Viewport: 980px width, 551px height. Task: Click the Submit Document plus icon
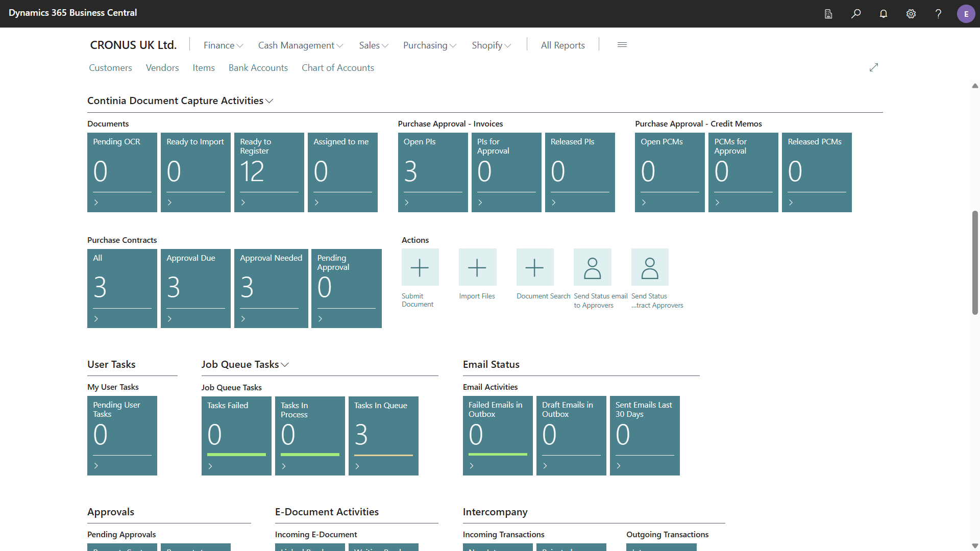[x=420, y=267]
